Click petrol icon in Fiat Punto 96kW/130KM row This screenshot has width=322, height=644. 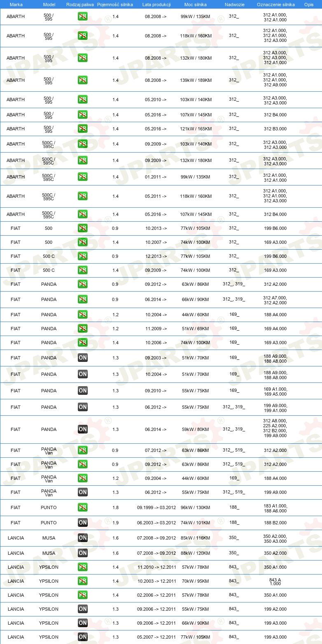click(x=83, y=507)
